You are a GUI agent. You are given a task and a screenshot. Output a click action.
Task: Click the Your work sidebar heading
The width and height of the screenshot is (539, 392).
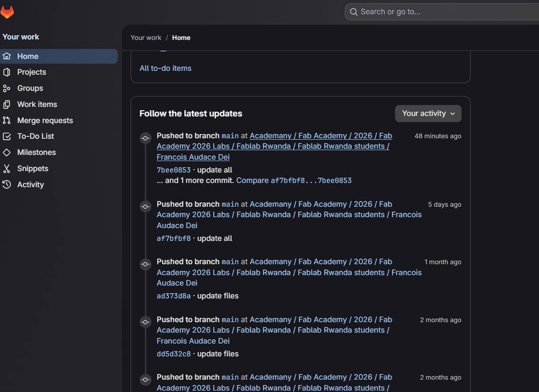tap(20, 37)
